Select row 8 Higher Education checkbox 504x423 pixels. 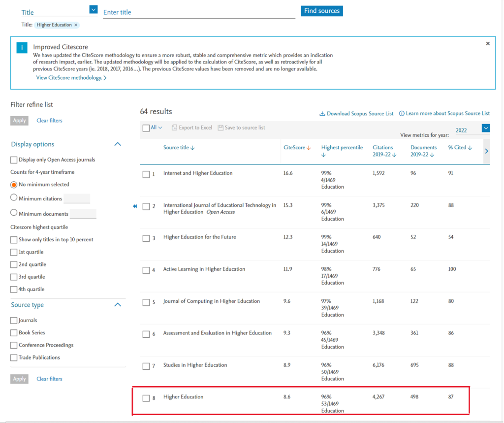(146, 398)
